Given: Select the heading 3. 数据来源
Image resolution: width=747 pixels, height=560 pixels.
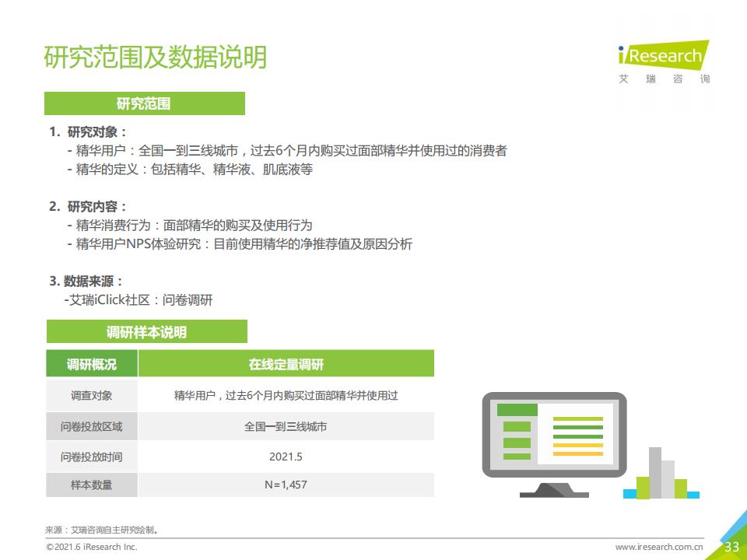Looking at the screenshot, I should (x=86, y=281).
